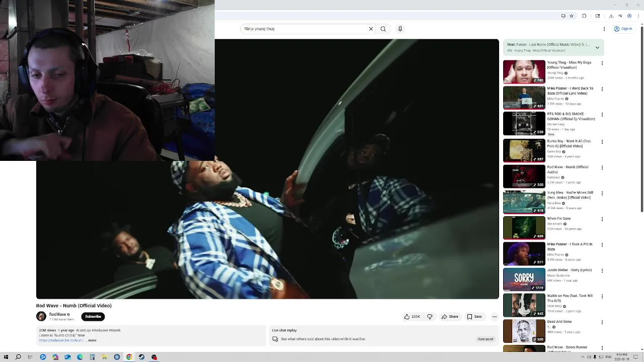Click Burna Boy - Want It All thumbnail

click(524, 150)
